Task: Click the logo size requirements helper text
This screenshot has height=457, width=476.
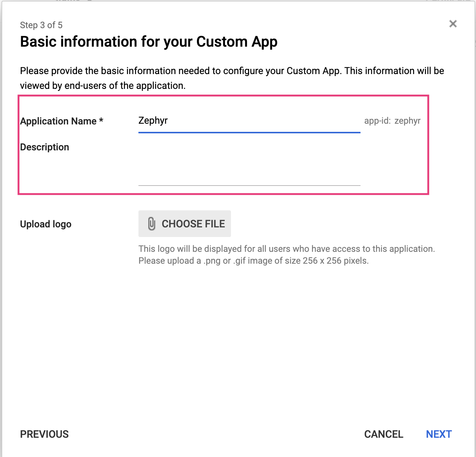Action: pyautogui.click(x=288, y=255)
